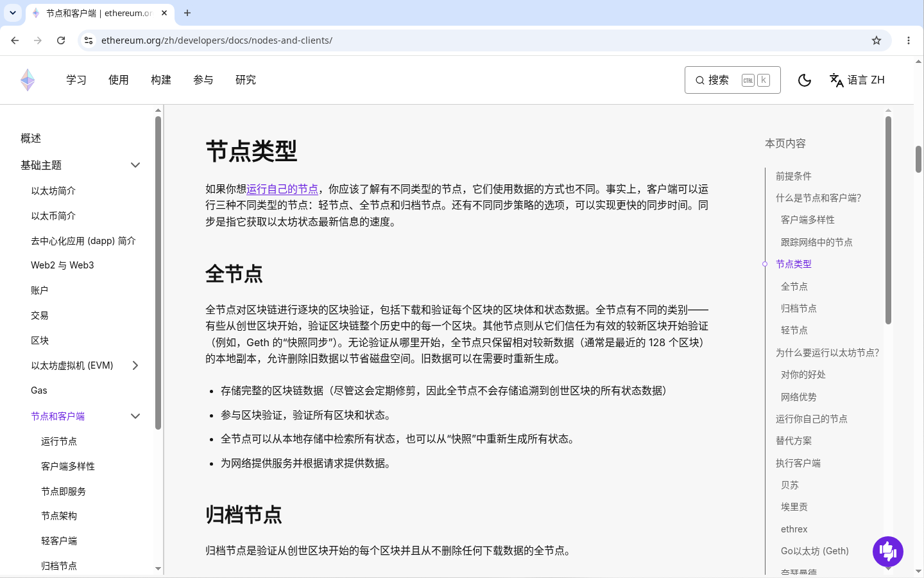Click the table of contents scrollbar thumb
The image size is (924, 578).
tap(888, 220)
